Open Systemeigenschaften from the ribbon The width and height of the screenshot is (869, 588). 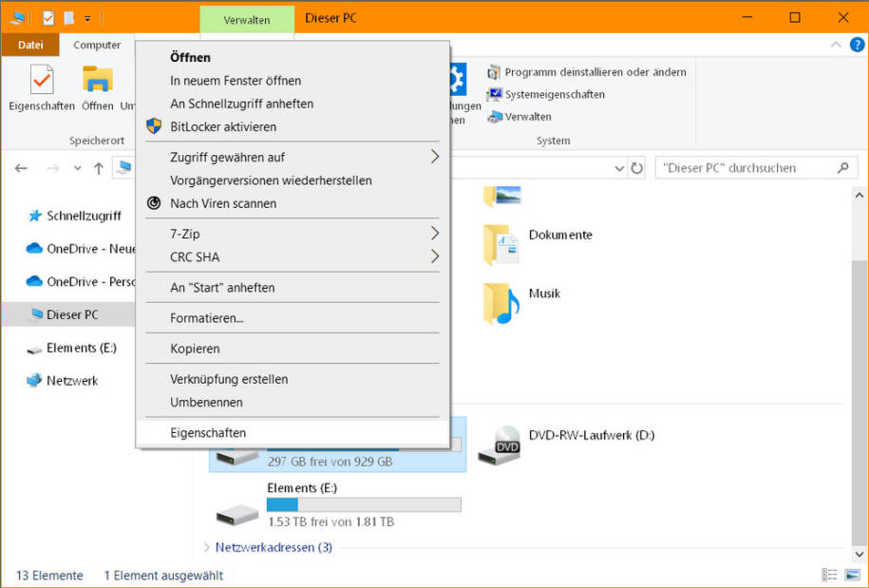[546, 94]
